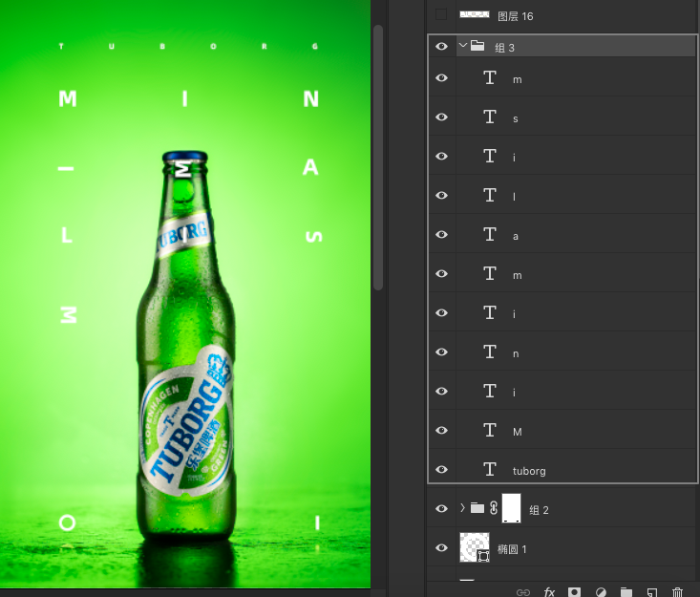Select text layer named n

click(x=516, y=354)
